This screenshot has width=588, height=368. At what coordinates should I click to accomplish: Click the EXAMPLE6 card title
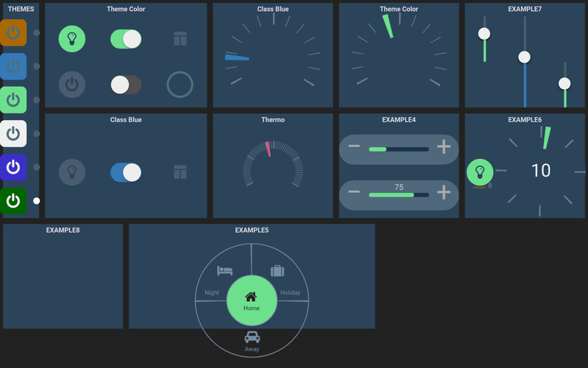pos(525,120)
